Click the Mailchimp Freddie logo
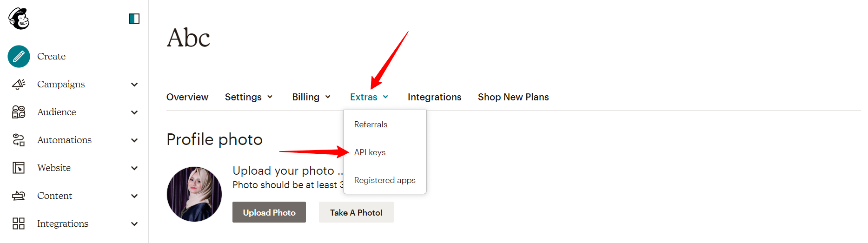 [19, 19]
